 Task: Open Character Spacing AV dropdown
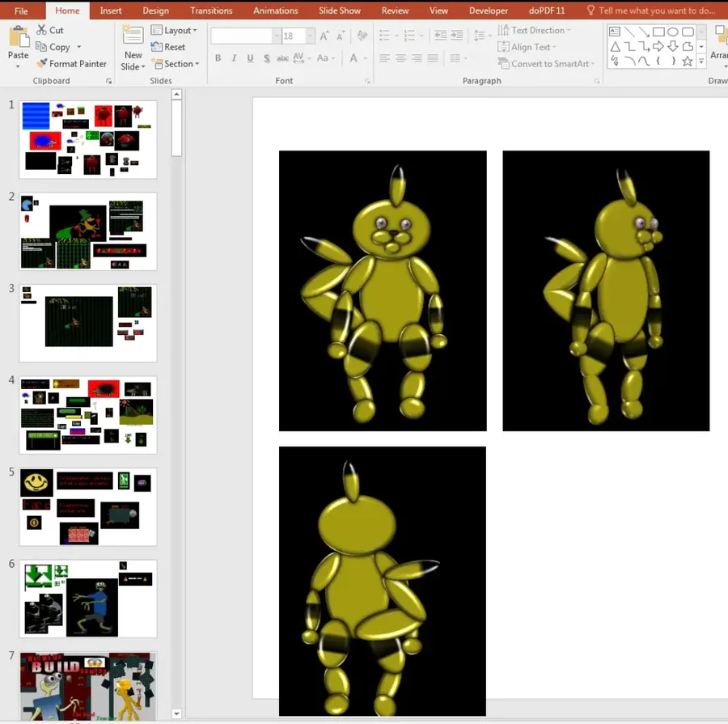(302, 58)
